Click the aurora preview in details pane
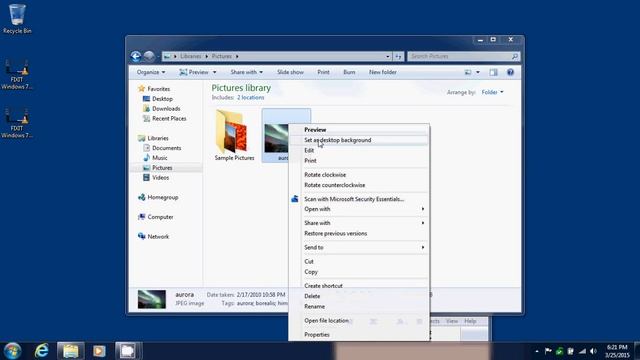Screen dimensions: 640x360 (x=152, y=299)
